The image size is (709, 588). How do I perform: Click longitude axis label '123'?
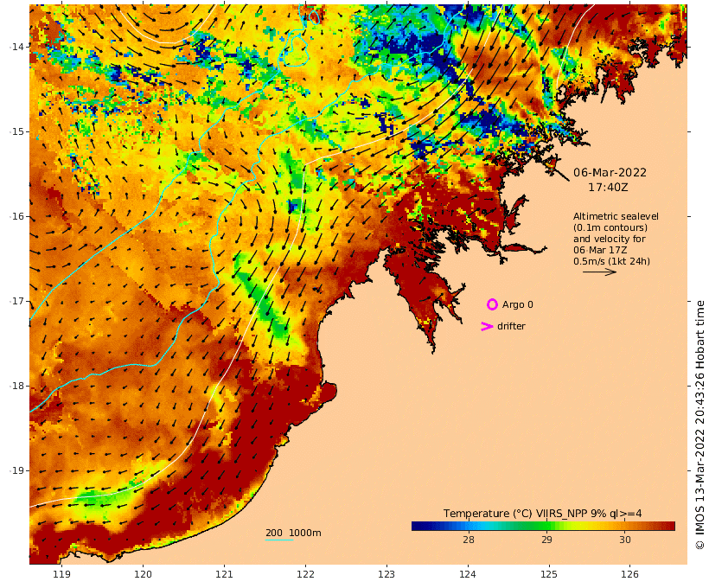point(386,574)
